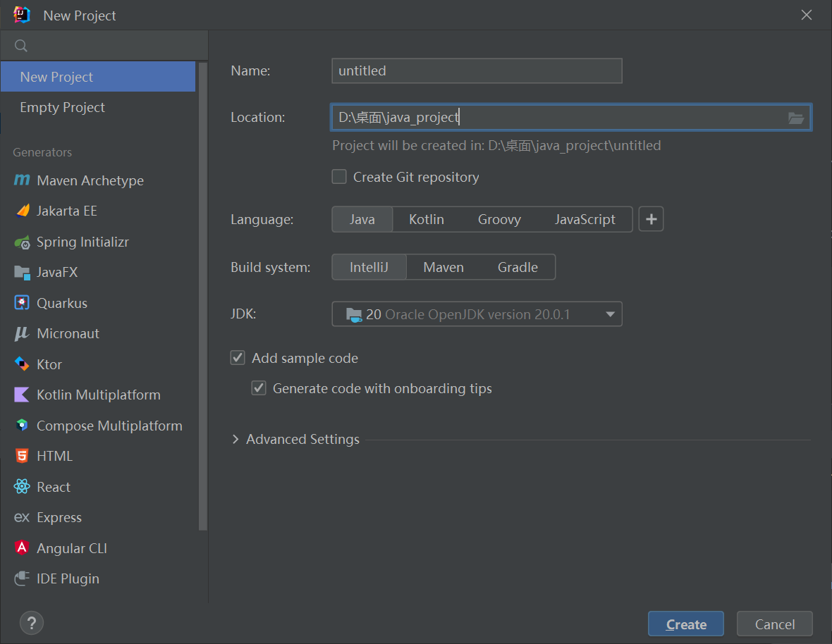The image size is (832, 644).
Task: Select the Quarkus generator label
Action: pyautogui.click(x=62, y=303)
